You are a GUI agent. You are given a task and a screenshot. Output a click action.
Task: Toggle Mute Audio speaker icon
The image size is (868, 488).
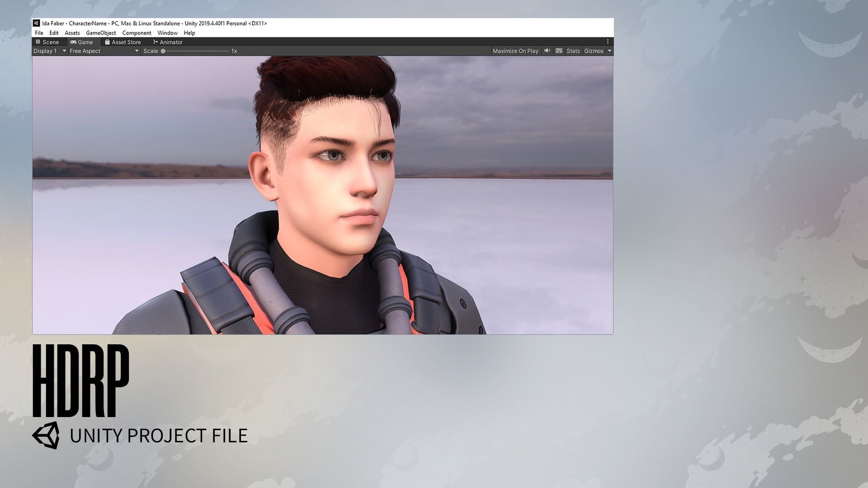547,51
